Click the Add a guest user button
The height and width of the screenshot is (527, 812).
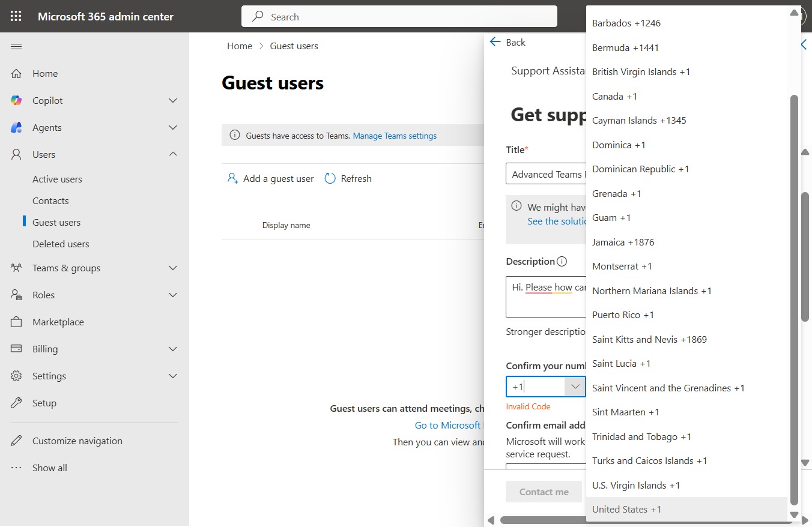[270, 178]
